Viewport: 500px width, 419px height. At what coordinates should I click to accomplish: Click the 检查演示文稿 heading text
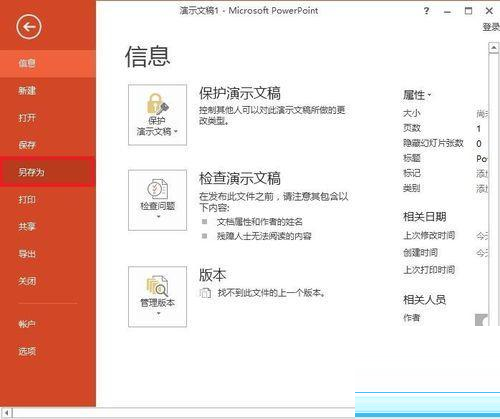pos(240,178)
